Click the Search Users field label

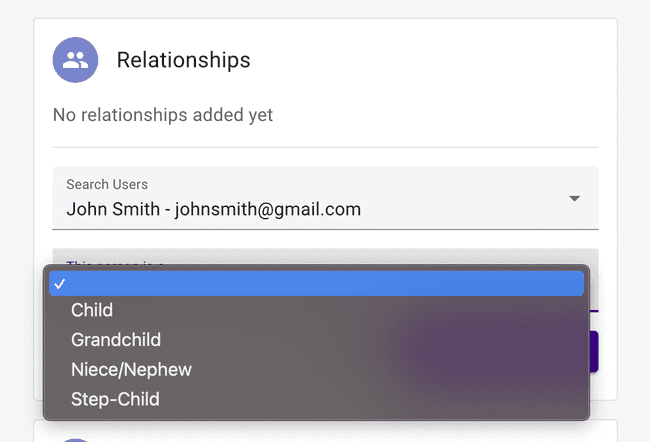(x=107, y=184)
